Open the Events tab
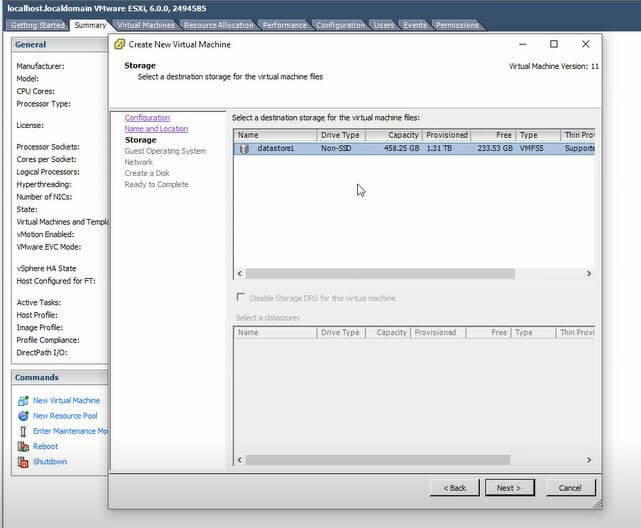 click(x=415, y=25)
